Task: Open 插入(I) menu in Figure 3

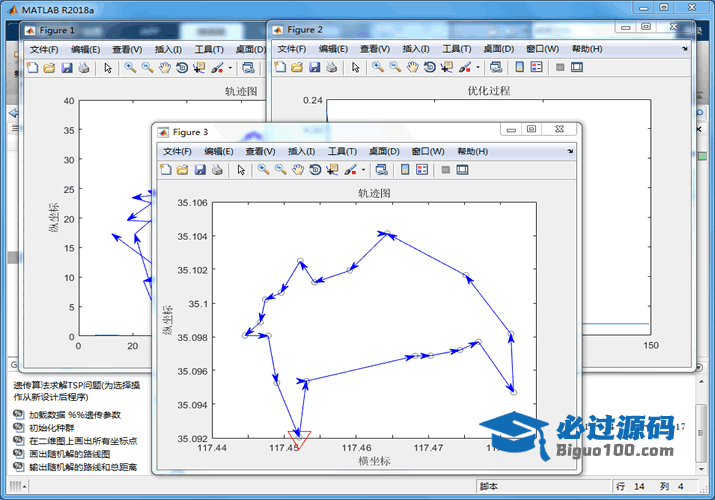Action: click(x=301, y=151)
